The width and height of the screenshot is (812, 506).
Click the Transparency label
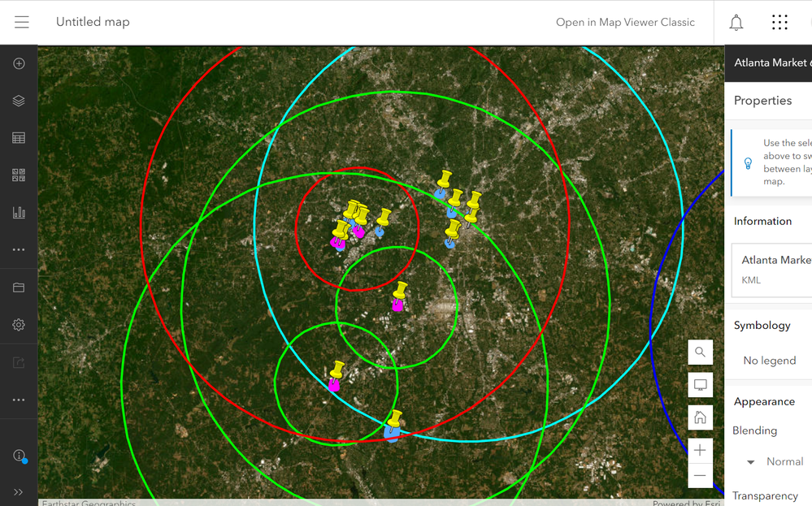[x=765, y=495]
